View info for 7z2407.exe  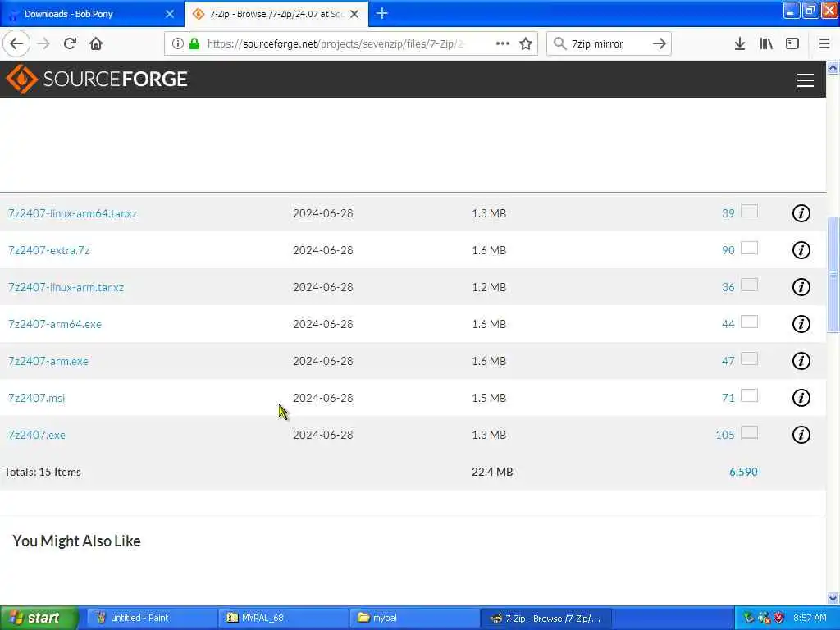(x=801, y=435)
